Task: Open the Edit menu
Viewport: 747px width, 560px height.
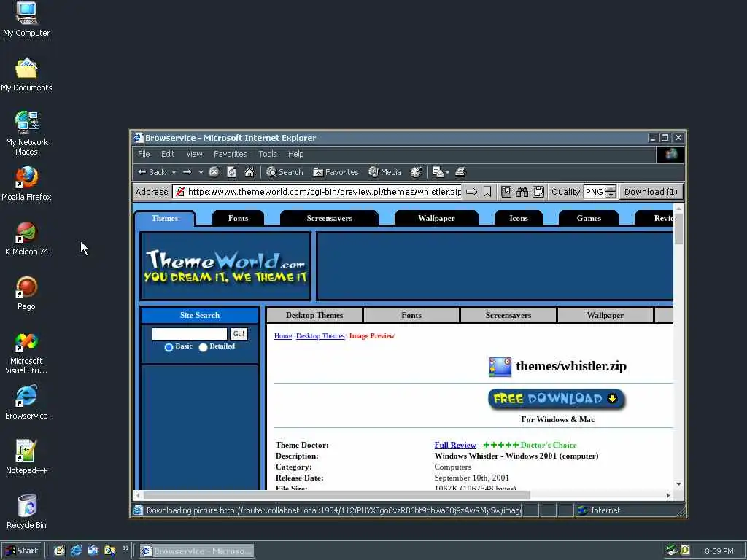Action: (x=168, y=154)
